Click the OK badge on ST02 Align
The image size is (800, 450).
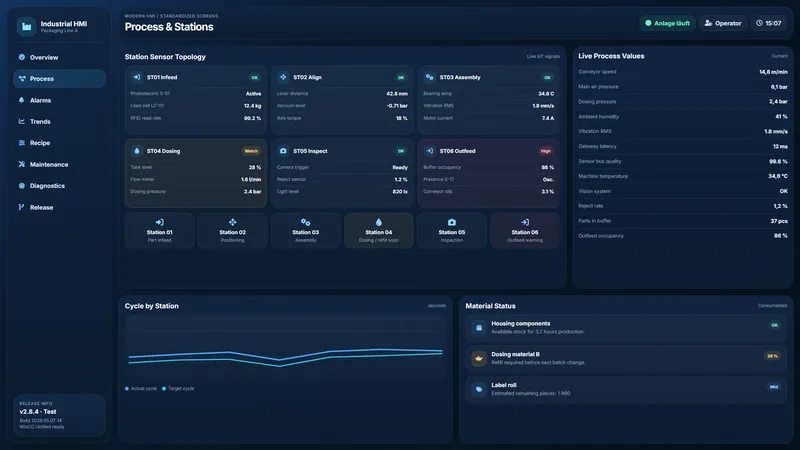401,78
